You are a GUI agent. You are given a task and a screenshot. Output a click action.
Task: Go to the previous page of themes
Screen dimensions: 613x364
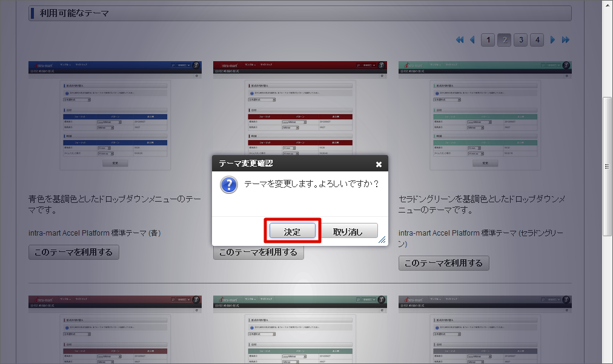(x=472, y=39)
